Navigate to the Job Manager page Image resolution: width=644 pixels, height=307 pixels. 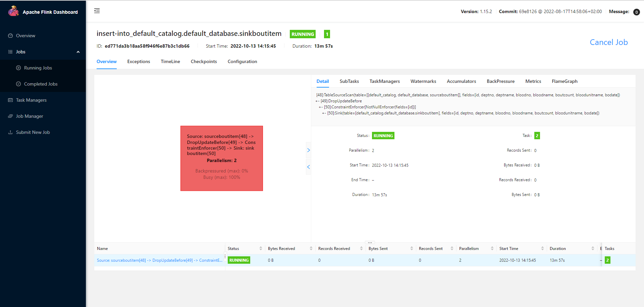point(43,116)
